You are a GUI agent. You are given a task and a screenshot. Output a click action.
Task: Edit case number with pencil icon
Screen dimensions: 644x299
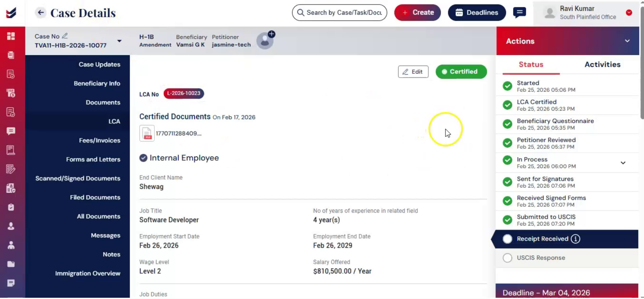pyautogui.click(x=65, y=36)
